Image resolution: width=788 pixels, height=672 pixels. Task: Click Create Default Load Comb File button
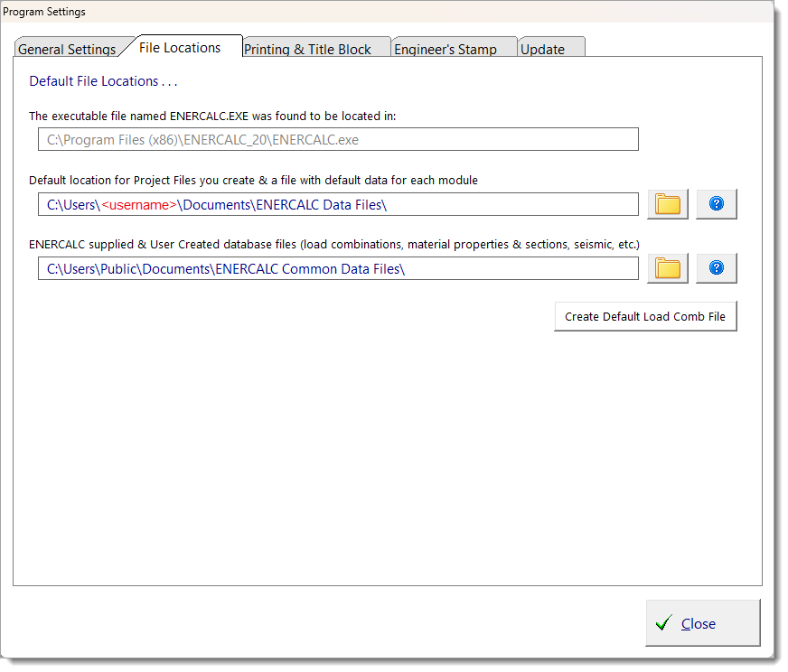click(645, 316)
